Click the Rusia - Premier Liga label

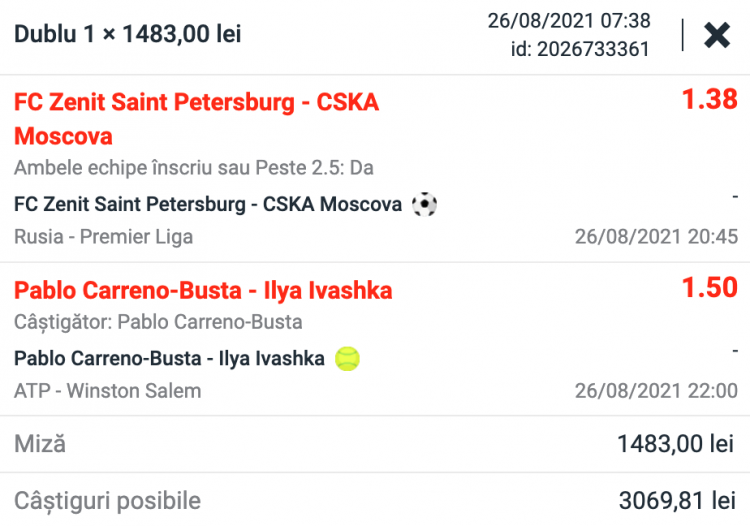click(x=104, y=237)
